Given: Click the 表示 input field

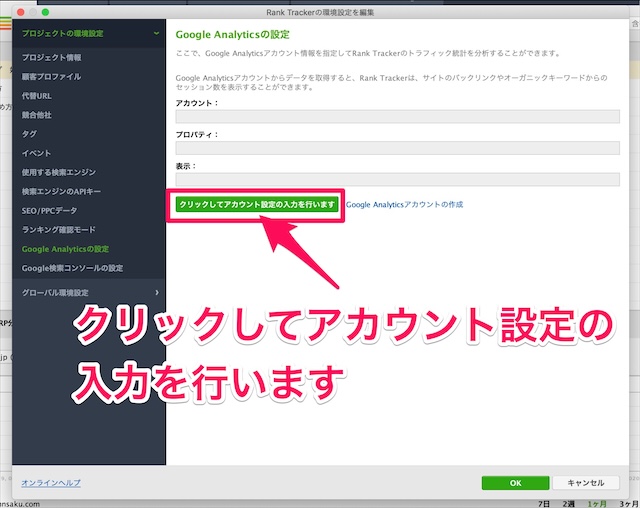Looking at the screenshot, I should 398,179.
